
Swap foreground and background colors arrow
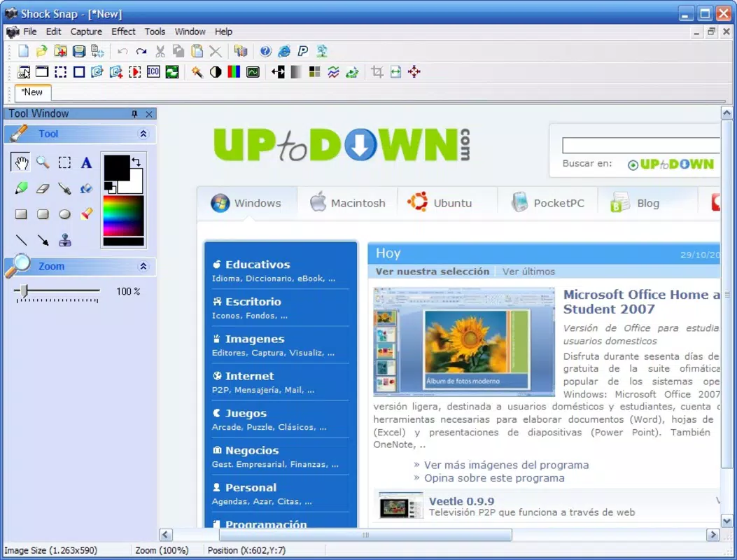136,162
